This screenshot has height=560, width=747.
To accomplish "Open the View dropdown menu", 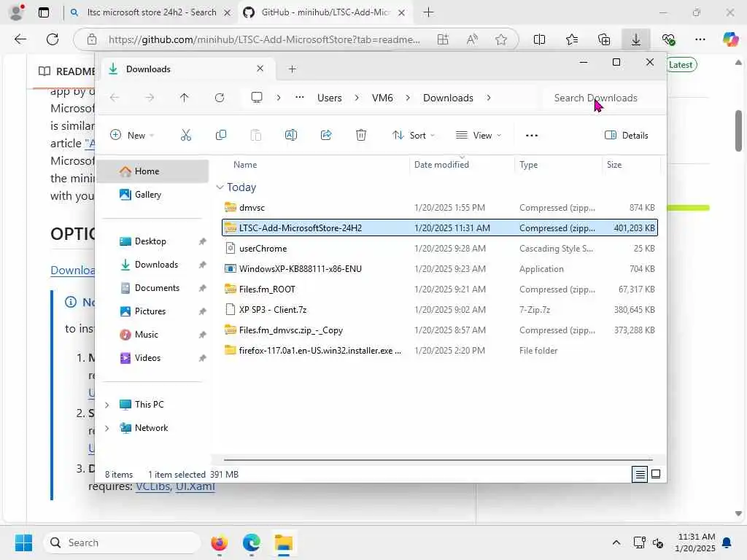I will tap(479, 135).
